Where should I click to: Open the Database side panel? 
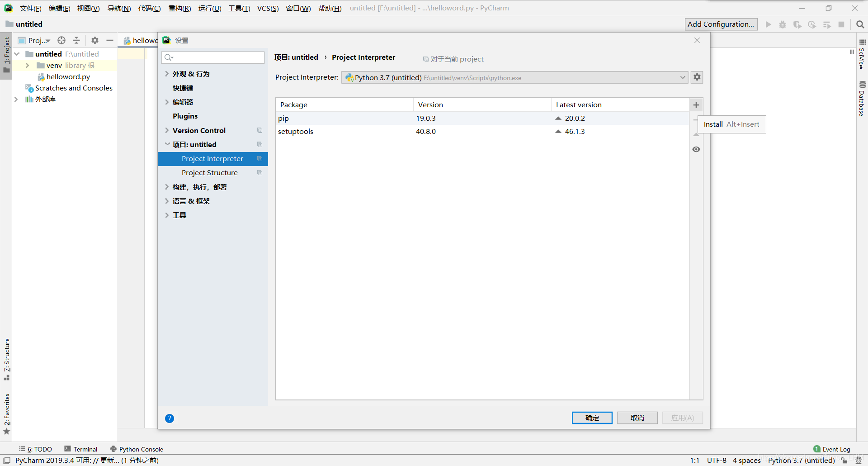point(862,99)
